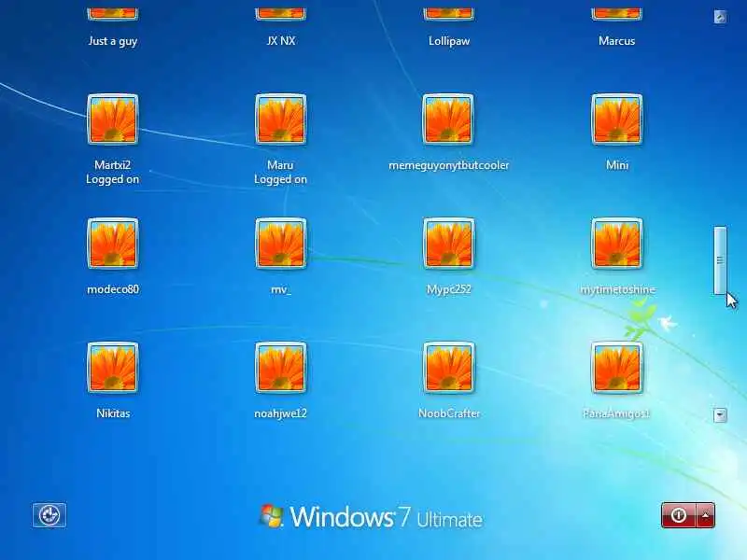The image size is (747, 560).
Task: Select the modeco80 user account picture
Action: click(113, 244)
